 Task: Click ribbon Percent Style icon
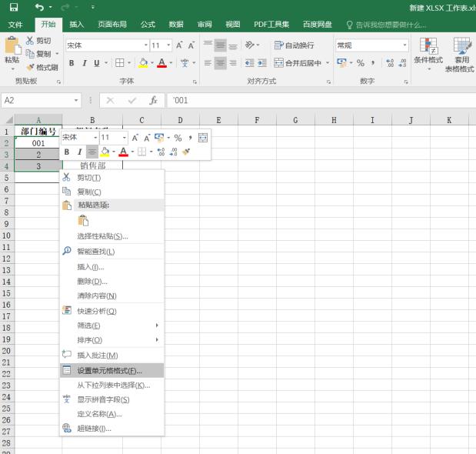tap(361, 63)
